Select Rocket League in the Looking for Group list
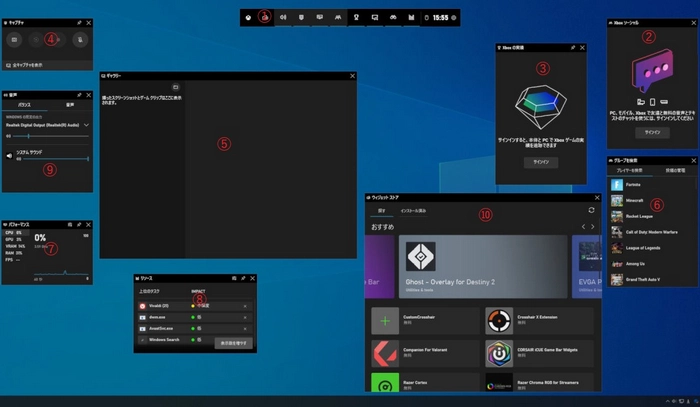700x407 pixels. tap(652, 216)
